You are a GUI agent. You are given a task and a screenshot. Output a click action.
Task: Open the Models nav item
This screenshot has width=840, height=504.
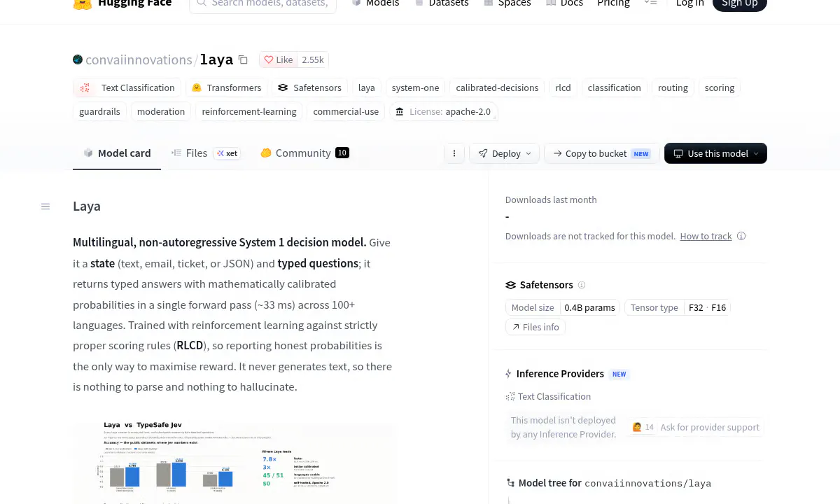pyautogui.click(x=375, y=3)
